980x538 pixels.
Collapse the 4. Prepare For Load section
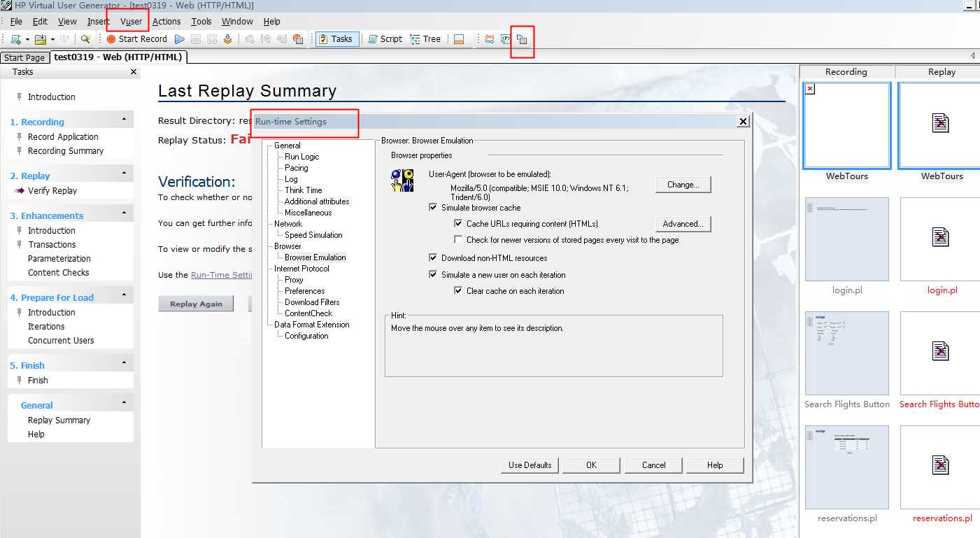point(125,295)
